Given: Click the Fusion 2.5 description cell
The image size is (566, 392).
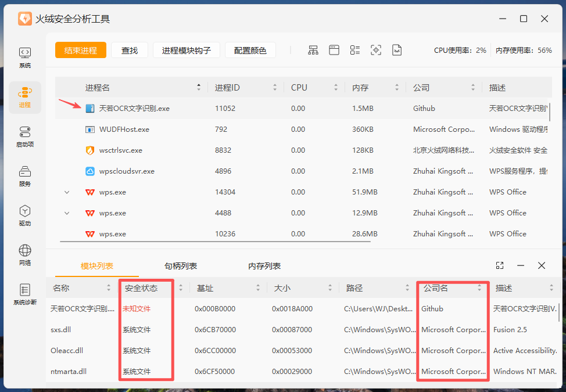Looking at the screenshot, I should (x=510, y=330).
